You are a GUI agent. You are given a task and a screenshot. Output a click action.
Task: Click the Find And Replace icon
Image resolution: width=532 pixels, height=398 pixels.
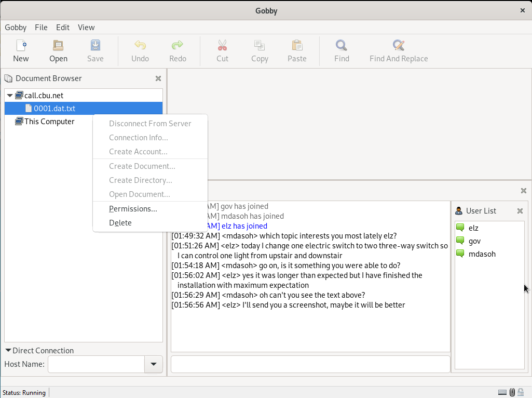tap(398, 45)
